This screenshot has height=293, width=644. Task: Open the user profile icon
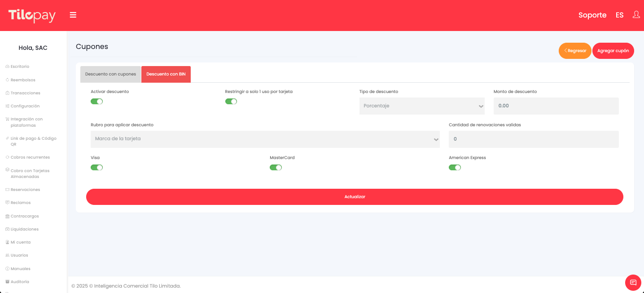(636, 15)
